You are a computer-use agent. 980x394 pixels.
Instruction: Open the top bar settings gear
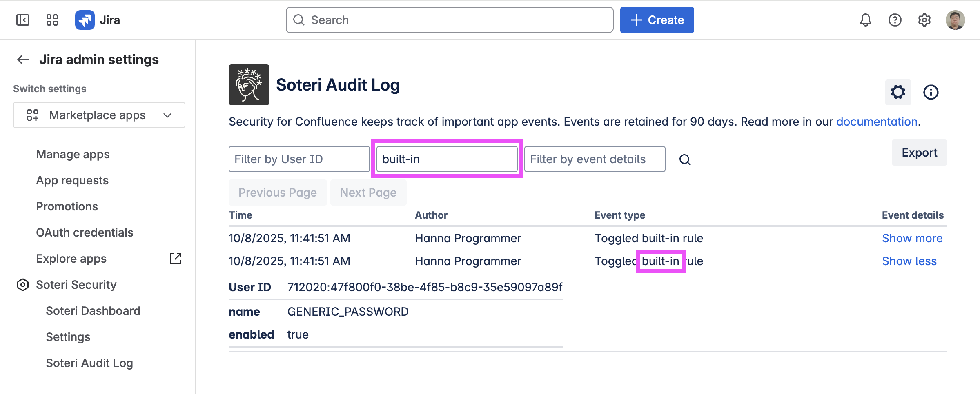tap(924, 20)
